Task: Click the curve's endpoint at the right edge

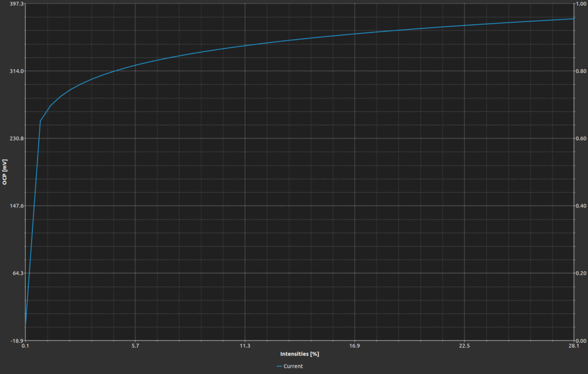Action: [574, 19]
